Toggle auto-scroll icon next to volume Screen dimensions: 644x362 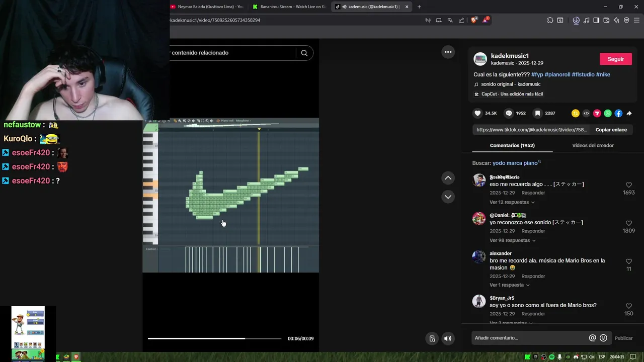pyautogui.click(x=432, y=338)
